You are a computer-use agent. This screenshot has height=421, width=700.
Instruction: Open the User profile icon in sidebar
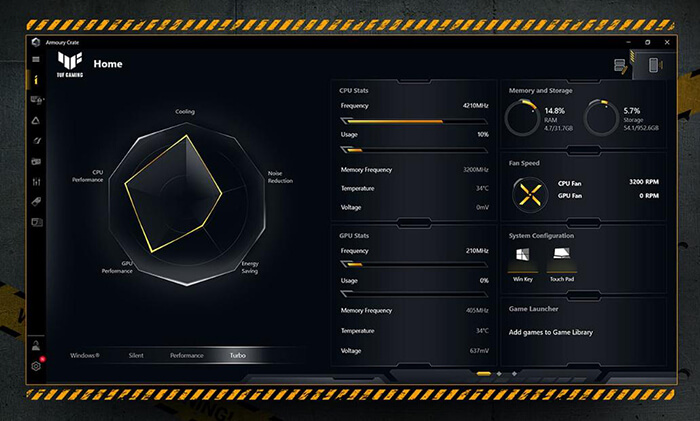click(36, 345)
